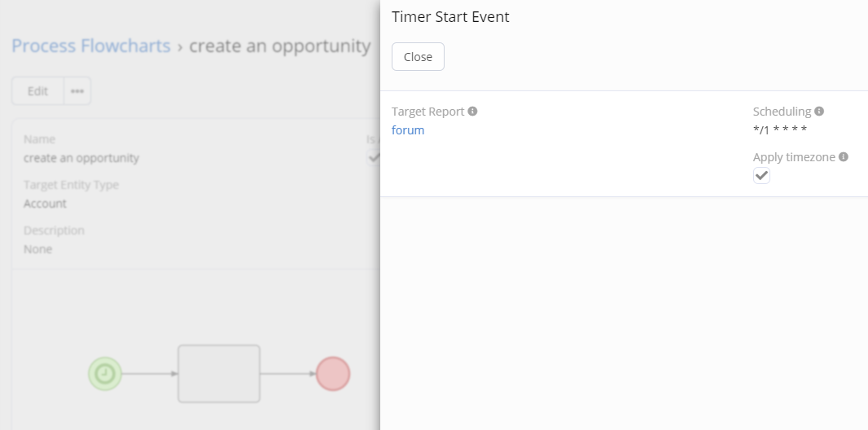The image size is (868, 430).
Task: Click the Account target entity type value
Action: (46, 204)
